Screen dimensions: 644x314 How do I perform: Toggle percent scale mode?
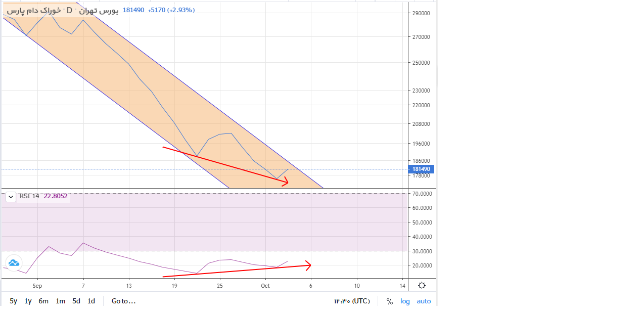coord(390,301)
